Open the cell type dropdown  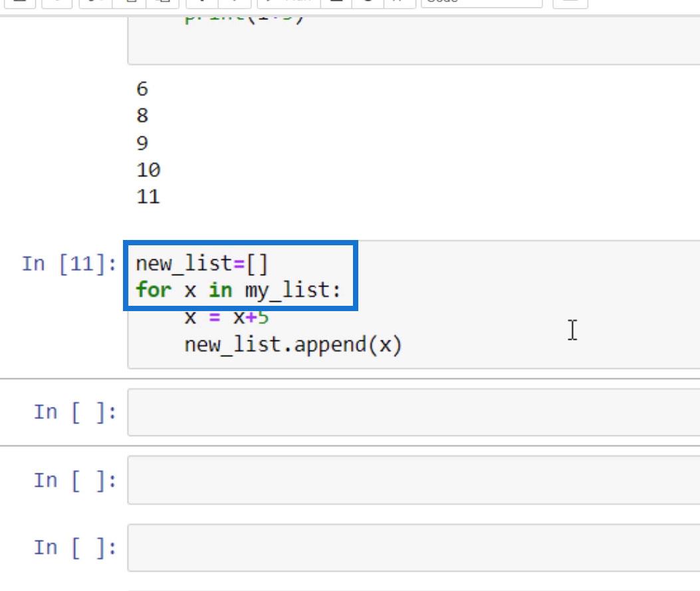pyautogui.click(x=481, y=2)
